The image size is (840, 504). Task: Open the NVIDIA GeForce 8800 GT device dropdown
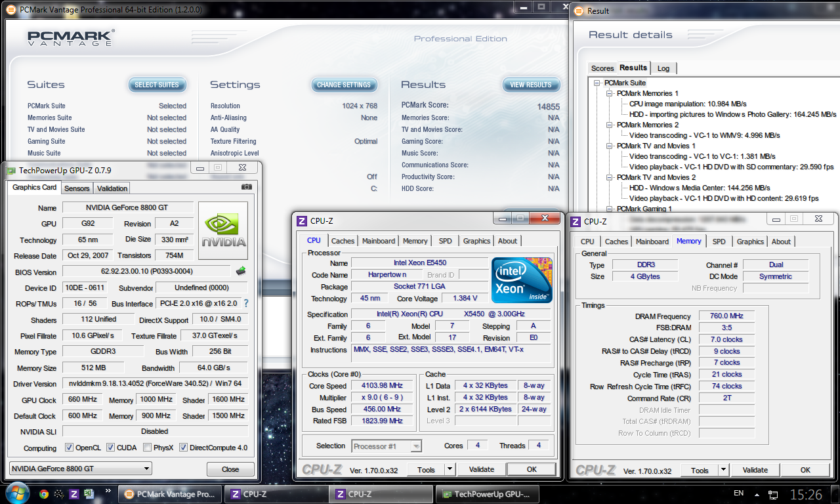[x=81, y=469]
